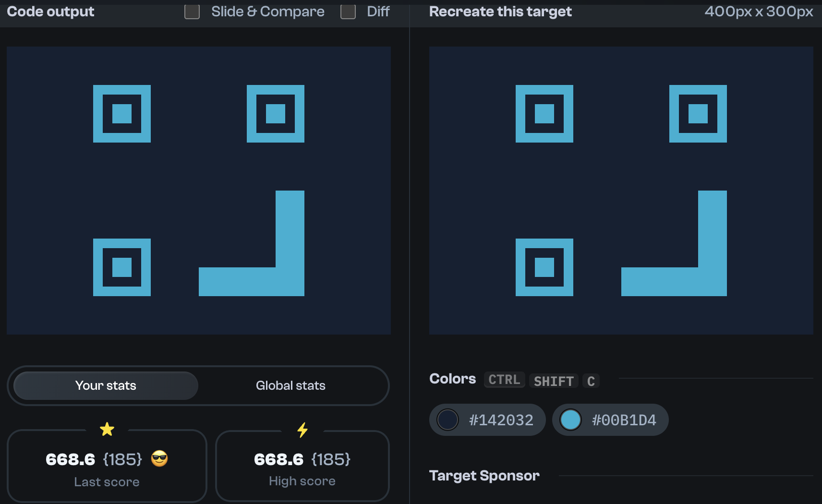Image resolution: width=822 pixels, height=504 pixels.
Task: Click the cyan circle in the #00B1D4 swatch
Action: tap(571, 420)
